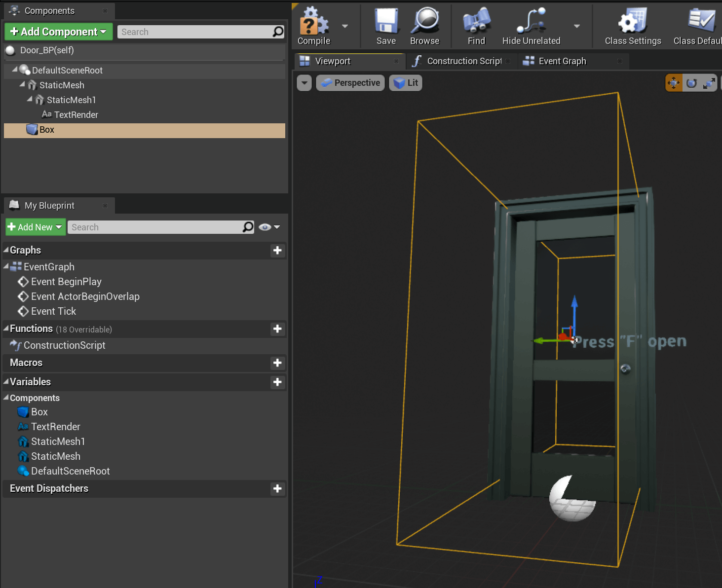Collapse the EventGraph tree node

click(x=6, y=266)
